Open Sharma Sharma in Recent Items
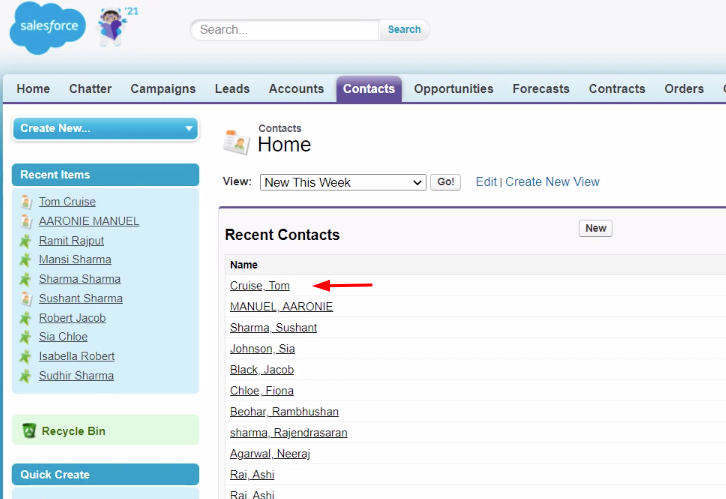 coord(80,279)
